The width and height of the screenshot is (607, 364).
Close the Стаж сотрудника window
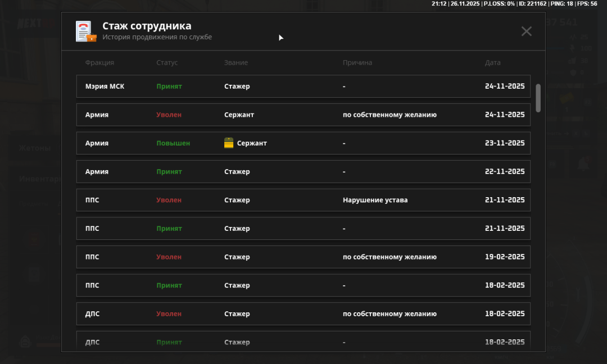point(526,31)
